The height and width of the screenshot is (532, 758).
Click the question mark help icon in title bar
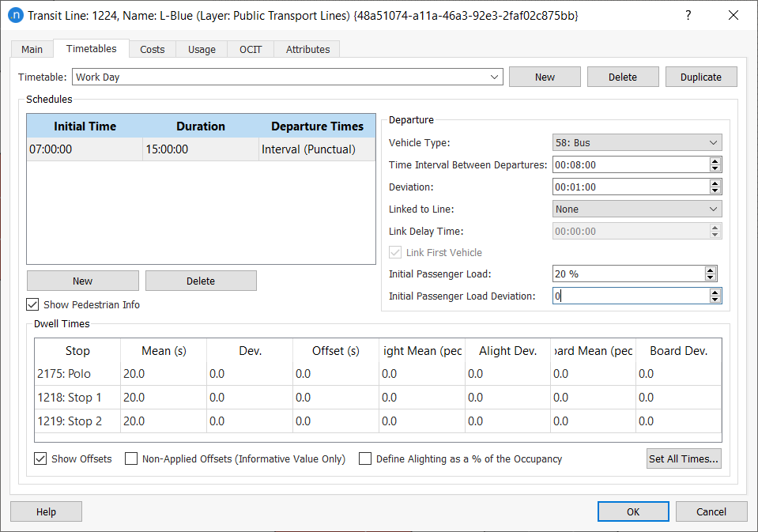[x=688, y=15]
